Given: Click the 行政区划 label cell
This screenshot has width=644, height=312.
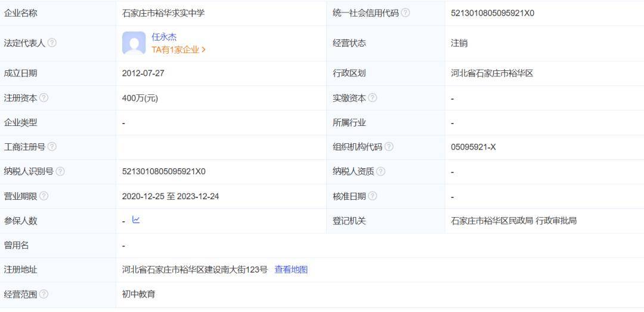Looking at the screenshot, I should coord(386,73).
